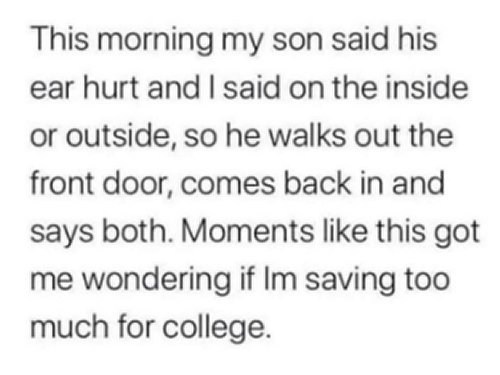
Task: Click the word "like" after Moments
Action: [x=345, y=230]
